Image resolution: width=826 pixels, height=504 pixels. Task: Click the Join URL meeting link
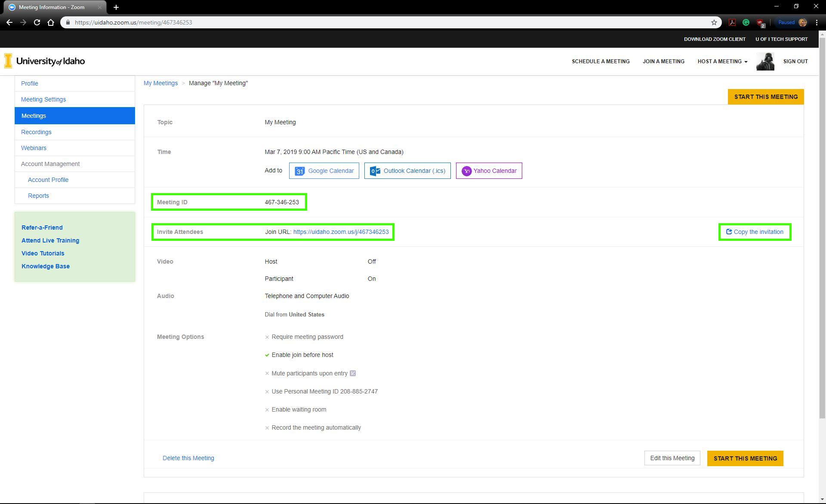click(x=341, y=232)
